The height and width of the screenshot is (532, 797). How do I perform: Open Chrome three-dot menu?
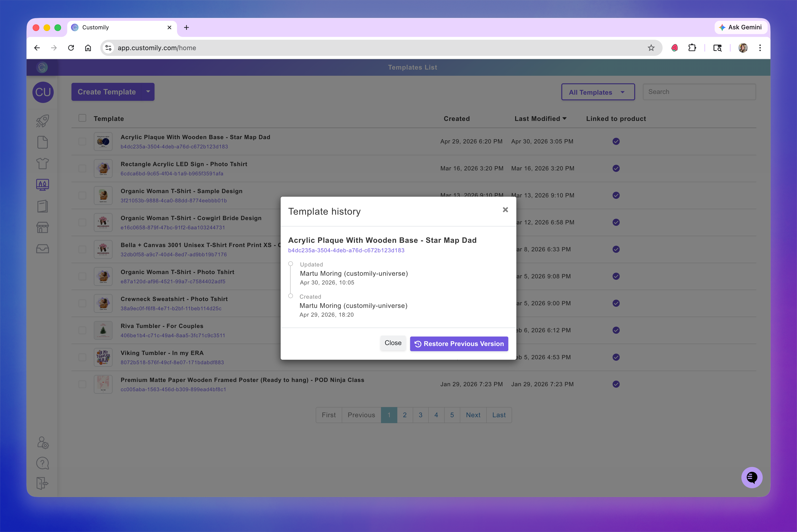tap(760, 48)
